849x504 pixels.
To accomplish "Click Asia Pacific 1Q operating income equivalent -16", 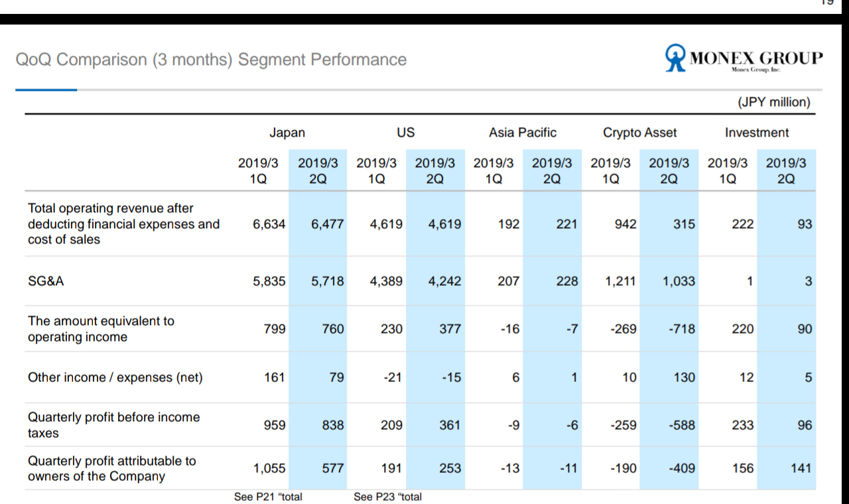I will 510,329.
